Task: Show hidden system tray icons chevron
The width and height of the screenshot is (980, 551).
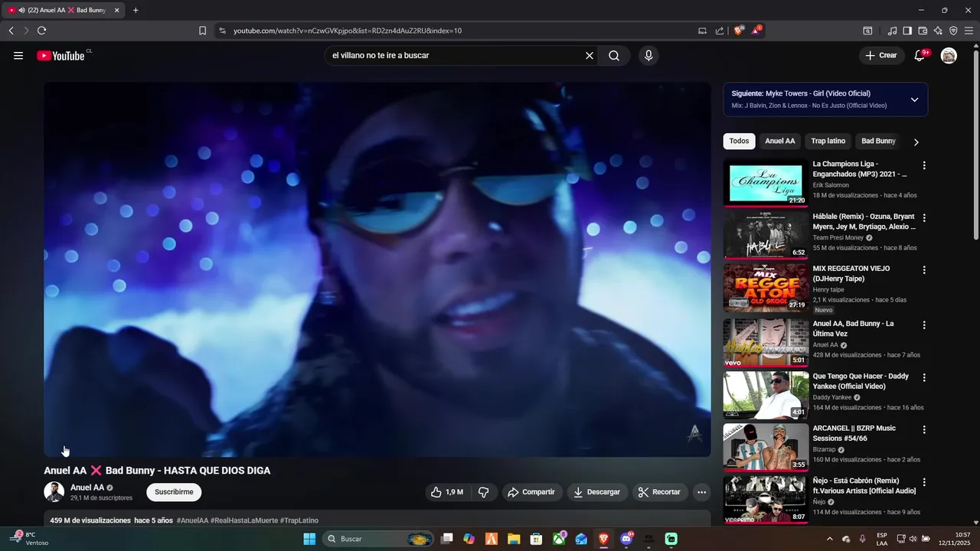Action: pos(830,539)
